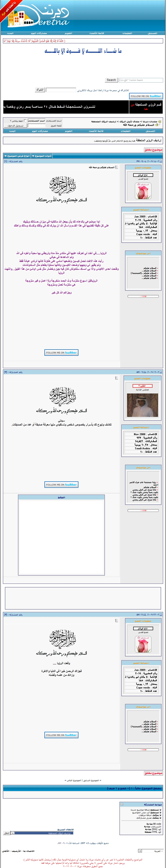Open the calendar menu in top navbar
This screenshot has height=868, width=166.
68,33
